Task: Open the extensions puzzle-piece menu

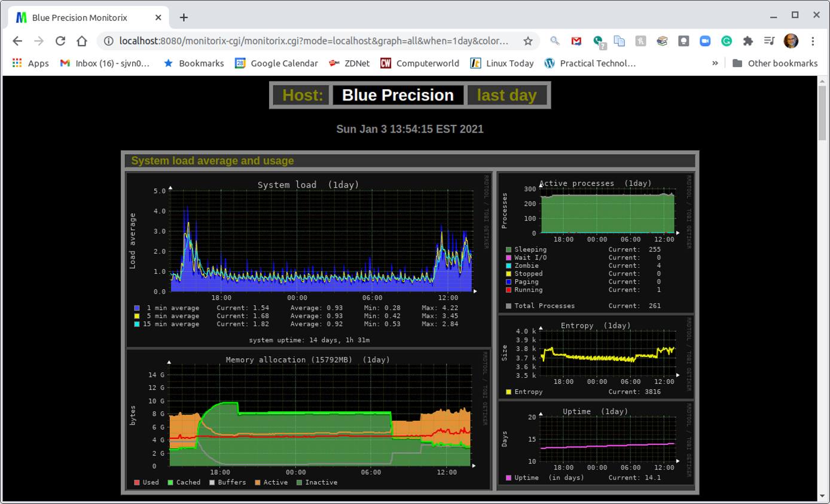Action: tap(748, 41)
